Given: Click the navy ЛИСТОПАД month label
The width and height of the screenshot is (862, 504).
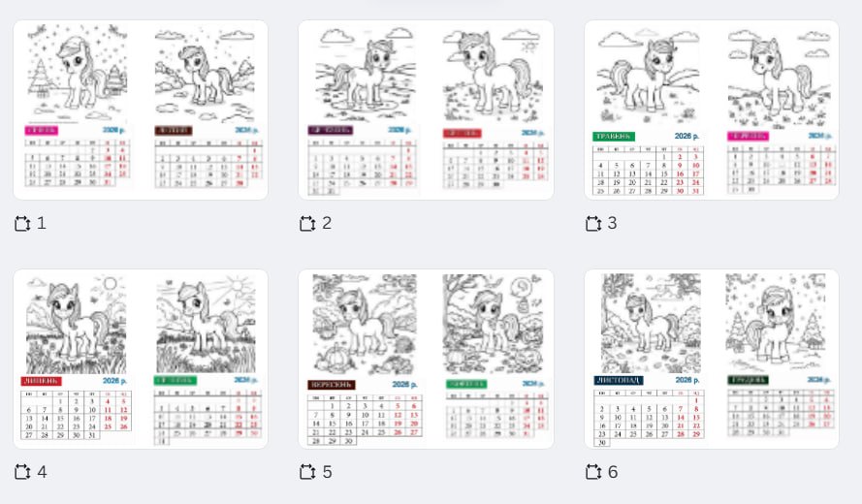Looking at the screenshot, I should tap(619, 380).
